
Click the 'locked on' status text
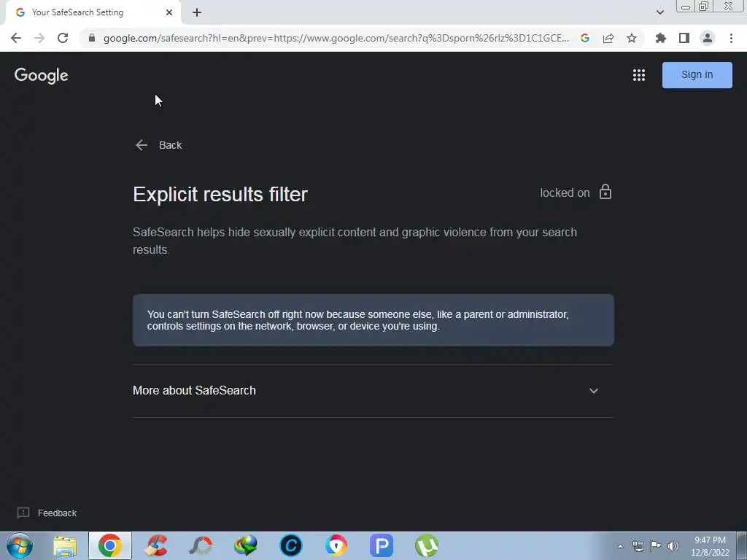pos(565,192)
